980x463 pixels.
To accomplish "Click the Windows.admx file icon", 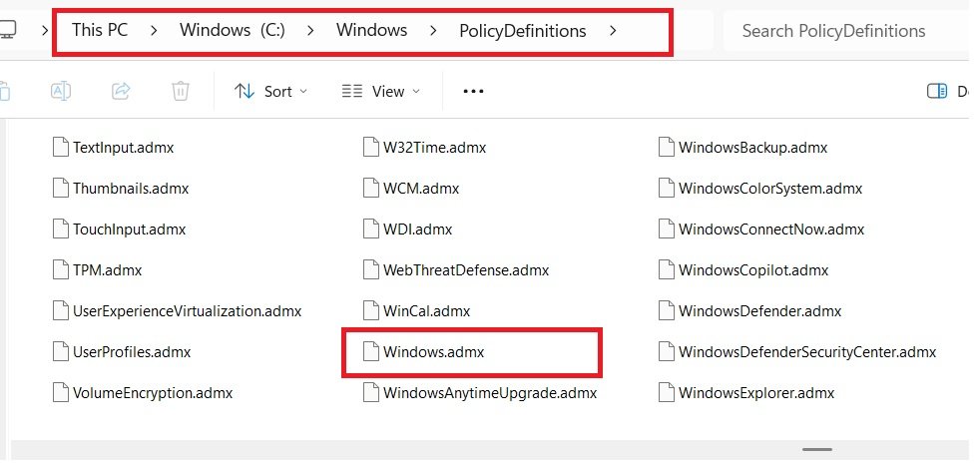I will pos(371,352).
